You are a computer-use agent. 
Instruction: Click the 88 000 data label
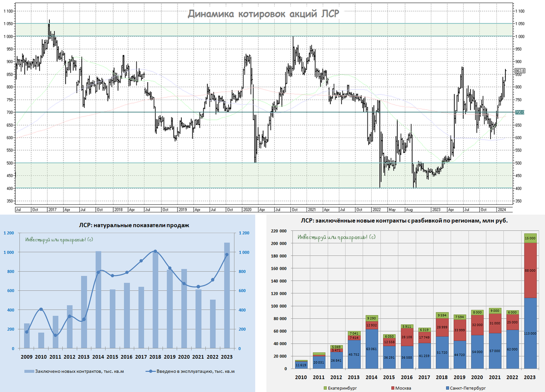[x=530, y=271]
